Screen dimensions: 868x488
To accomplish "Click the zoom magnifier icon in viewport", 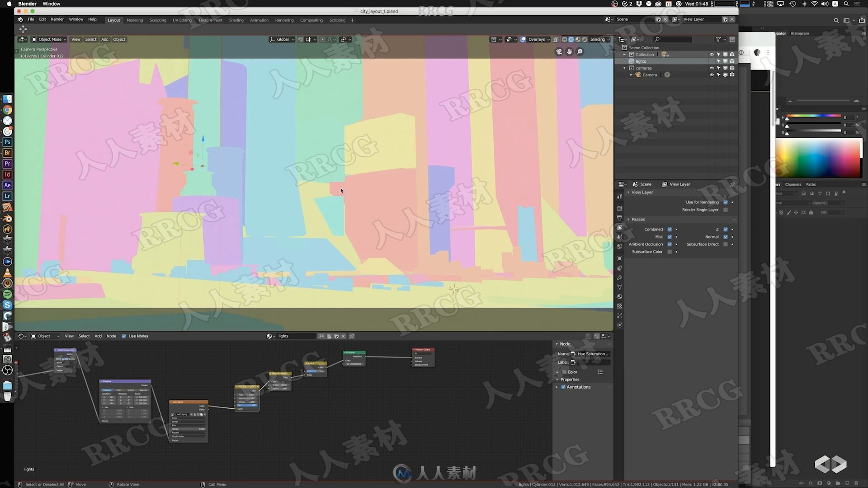I will (580, 52).
